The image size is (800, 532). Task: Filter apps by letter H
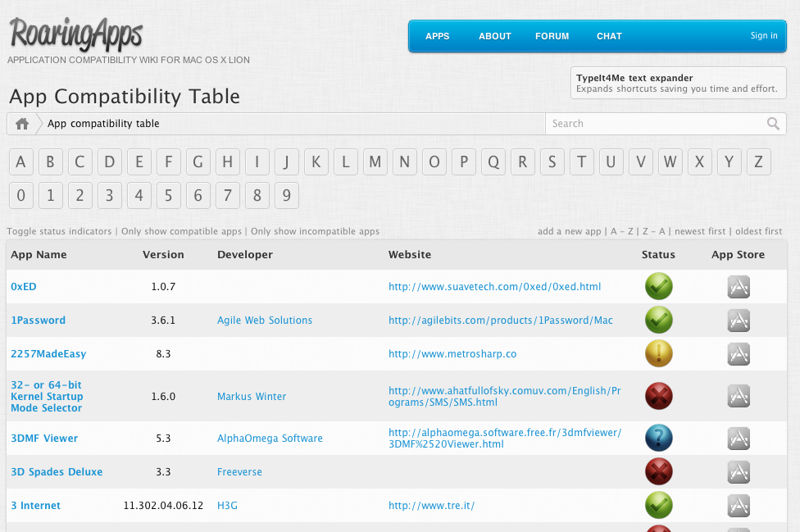[228, 162]
